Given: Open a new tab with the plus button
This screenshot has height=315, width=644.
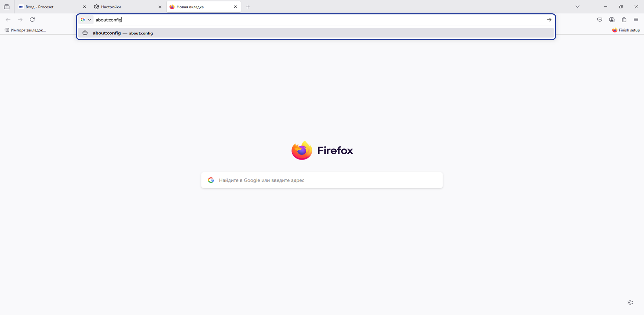Looking at the screenshot, I should pyautogui.click(x=248, y=7).
